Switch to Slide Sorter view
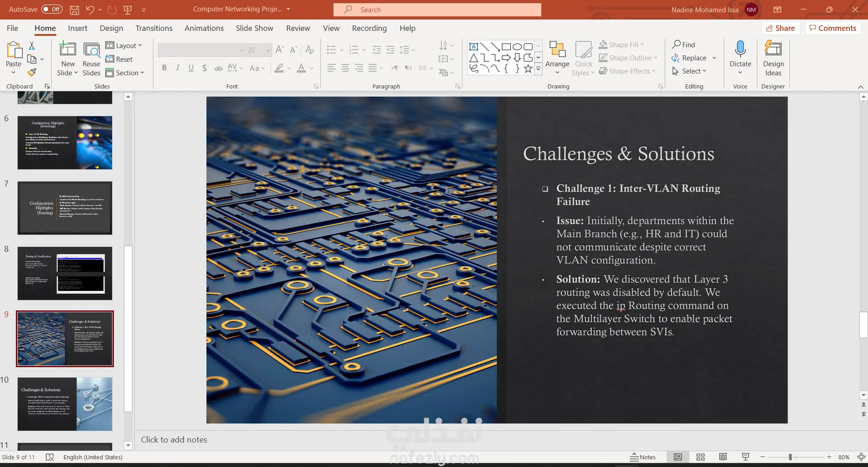Viewport: 868px width, 467px height. (x=701, y=457)
